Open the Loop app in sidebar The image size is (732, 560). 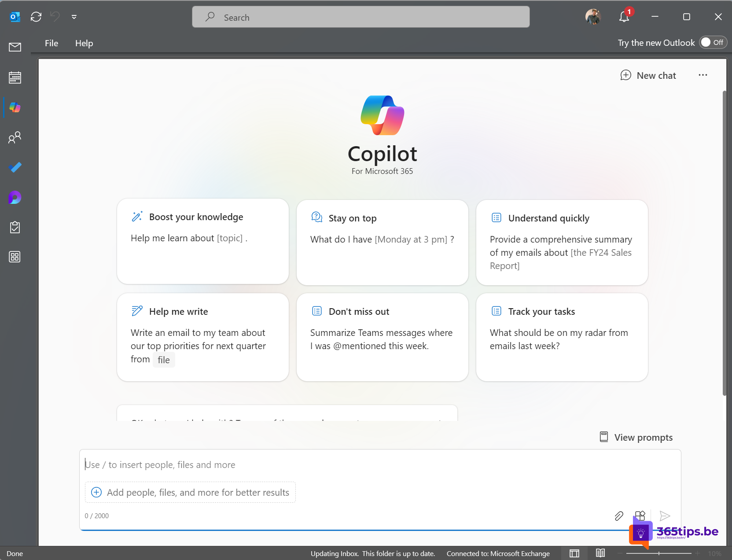[15, 198]
